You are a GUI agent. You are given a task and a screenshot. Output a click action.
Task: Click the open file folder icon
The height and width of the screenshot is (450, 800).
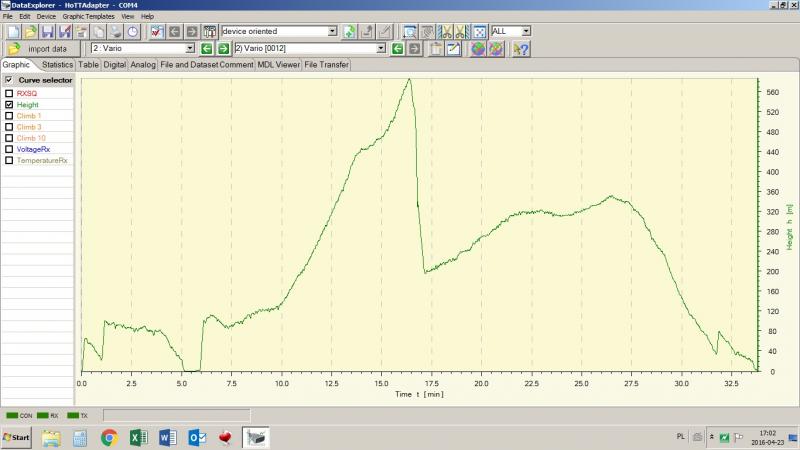(x=28, y=32)
